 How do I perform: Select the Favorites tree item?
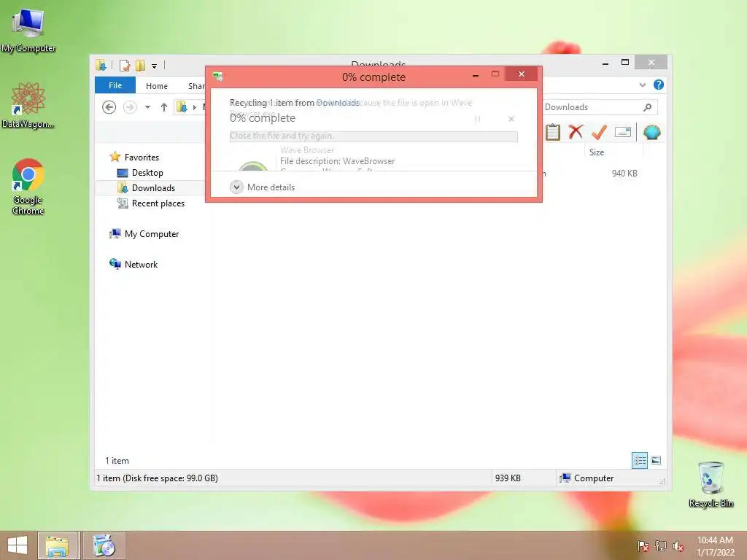coord(142,157)
